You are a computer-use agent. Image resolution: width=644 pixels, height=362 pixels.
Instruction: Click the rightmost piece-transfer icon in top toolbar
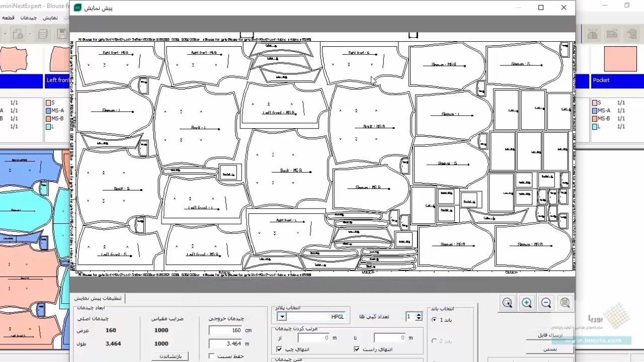coord(631,34)
